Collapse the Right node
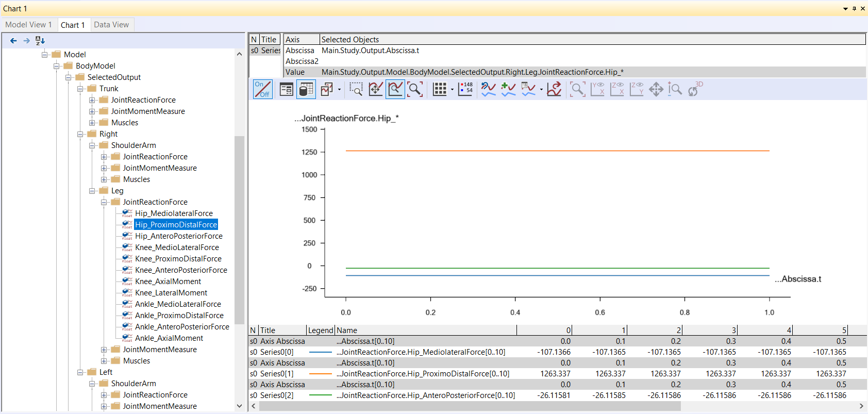The width and height of the screenshot is (868, 414). coord(80,134)
